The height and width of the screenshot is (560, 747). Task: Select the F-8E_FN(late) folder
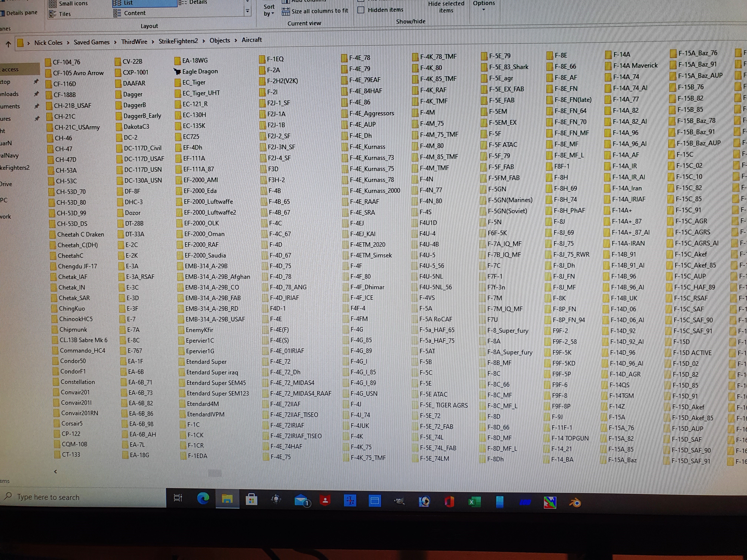pos(569,100)
